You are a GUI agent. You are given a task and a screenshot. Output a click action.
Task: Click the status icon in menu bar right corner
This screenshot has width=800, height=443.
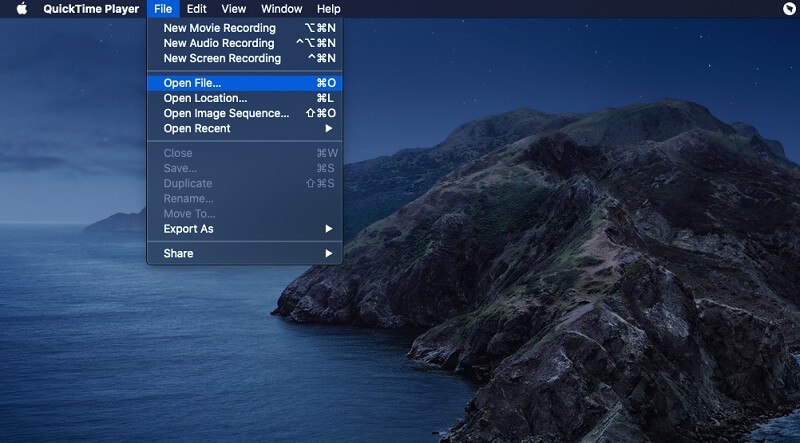pos(789,9)
